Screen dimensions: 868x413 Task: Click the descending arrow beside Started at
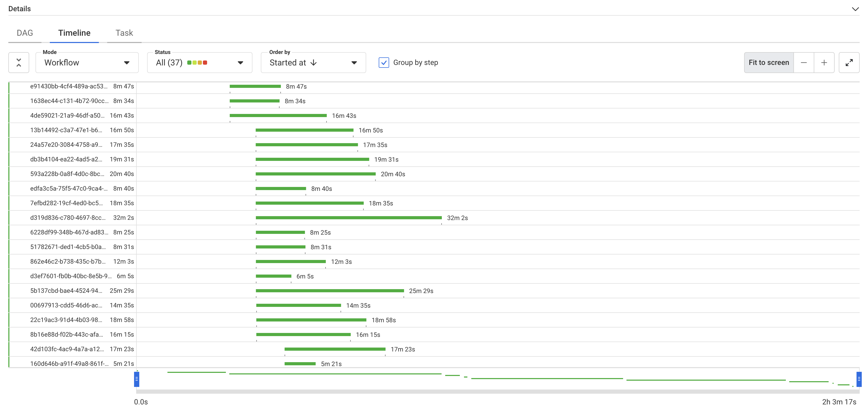(x=314, y=63)
